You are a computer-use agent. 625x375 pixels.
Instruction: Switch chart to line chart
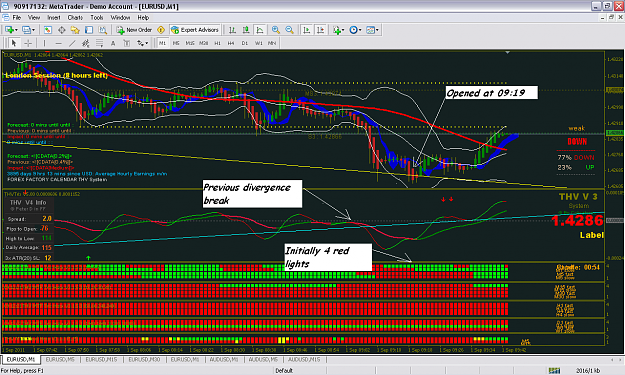pyautogui.click(x=260, y=30)
